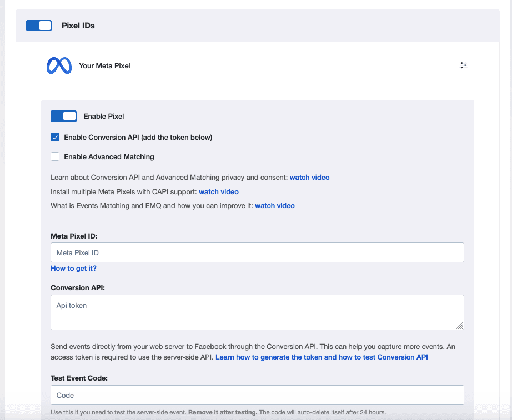Click the Test Event Code: field label
The image size is (512, 420).
[79, 378]
